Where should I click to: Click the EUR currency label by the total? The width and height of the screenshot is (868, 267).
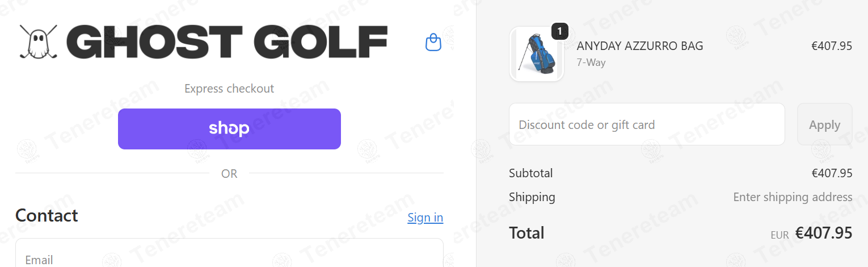[x=779, y=235]
